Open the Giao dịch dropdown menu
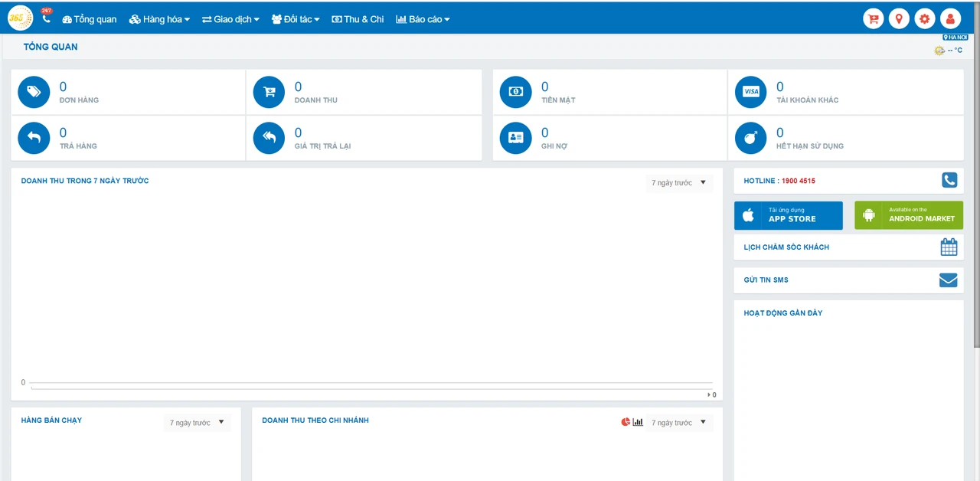980x481 pixels. click(x=230, y=19)
